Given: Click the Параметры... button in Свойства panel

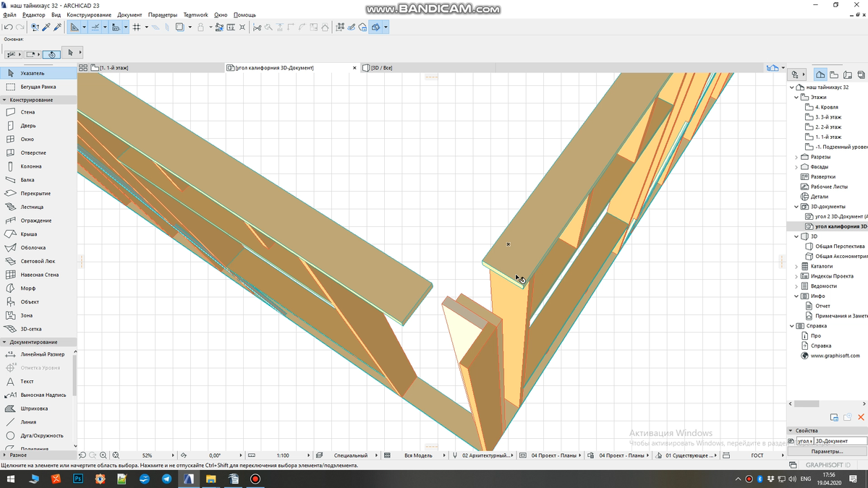Looking at the screenshot, I should [x=827, y=451].
